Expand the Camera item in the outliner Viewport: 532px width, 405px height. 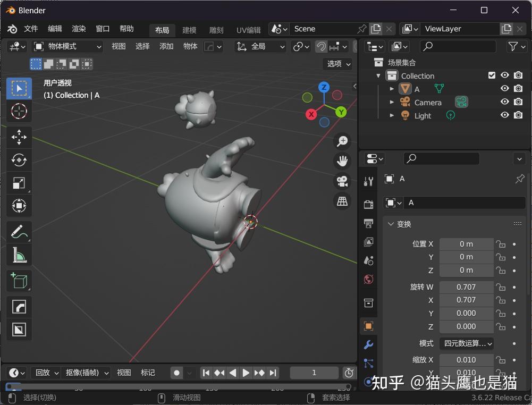392,102
